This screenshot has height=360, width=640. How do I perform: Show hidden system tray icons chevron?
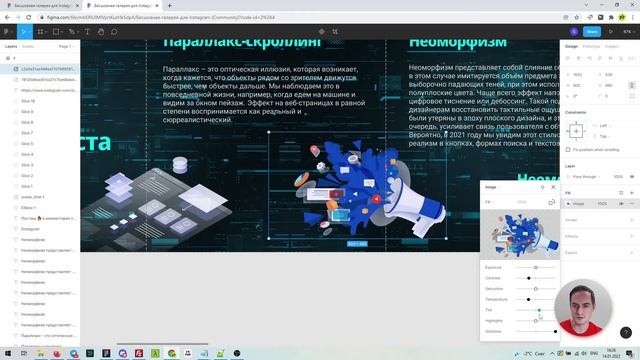(x=552, y=353)
